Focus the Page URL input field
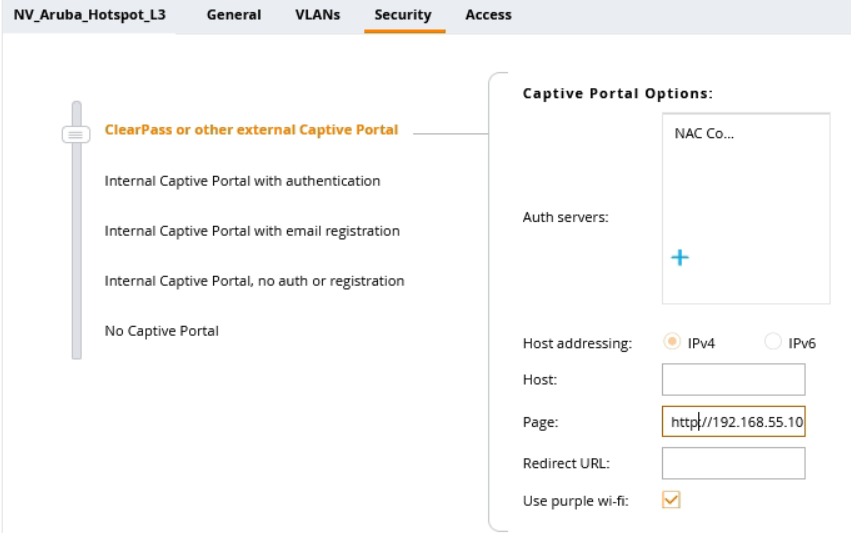Screen dimensions: 851x533 tap(733, 422)
